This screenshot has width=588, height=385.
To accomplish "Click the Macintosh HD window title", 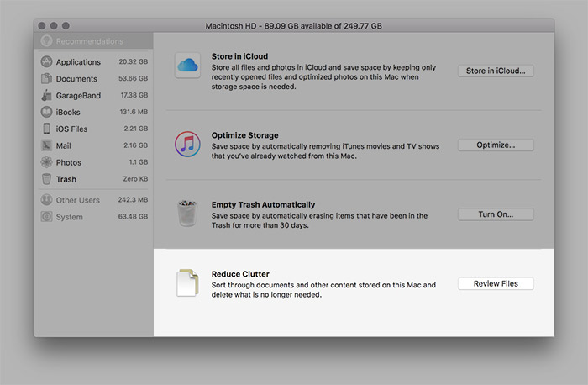I will click(294, 26).
